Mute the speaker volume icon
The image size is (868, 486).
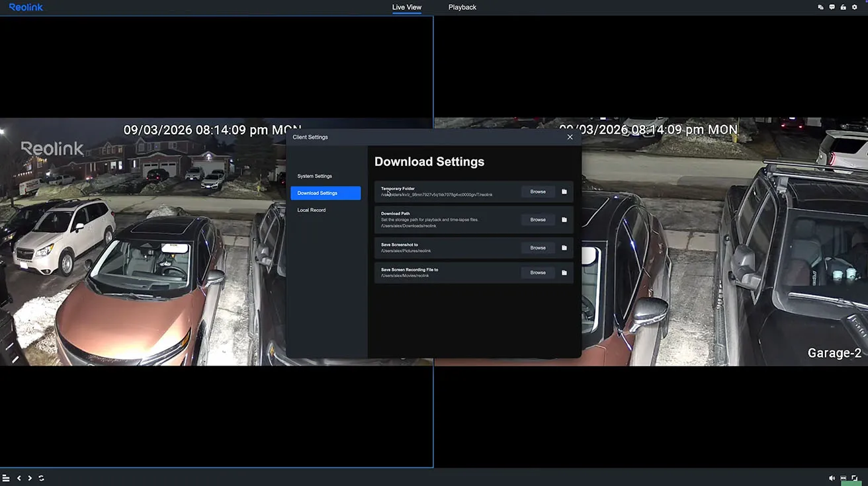[x=832, y=478]
